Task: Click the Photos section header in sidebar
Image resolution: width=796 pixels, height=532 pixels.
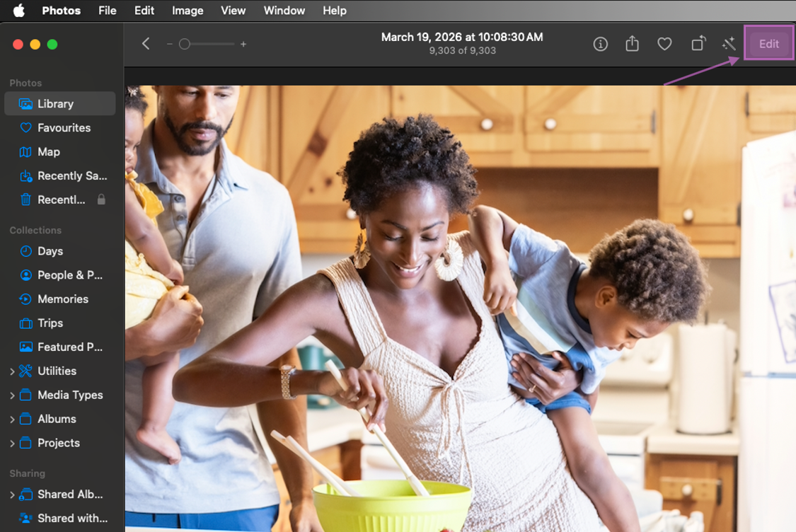Action: pyautogui.click(x=25, y=83)
